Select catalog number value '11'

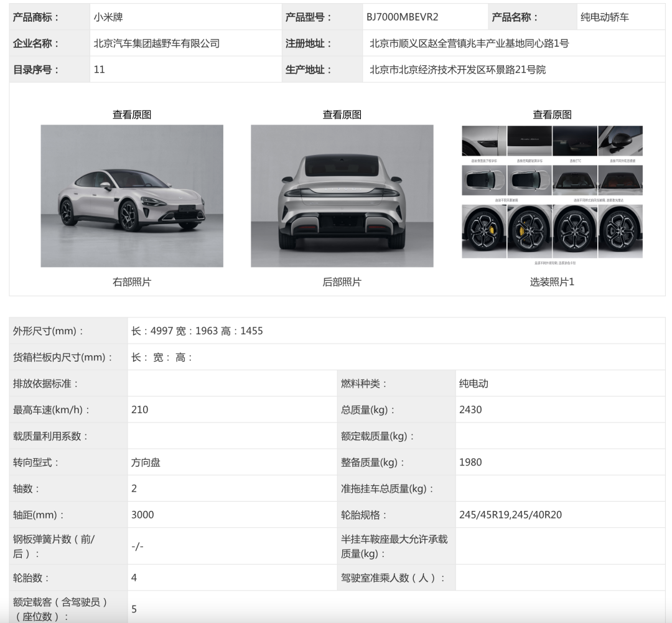click(99, 70)
